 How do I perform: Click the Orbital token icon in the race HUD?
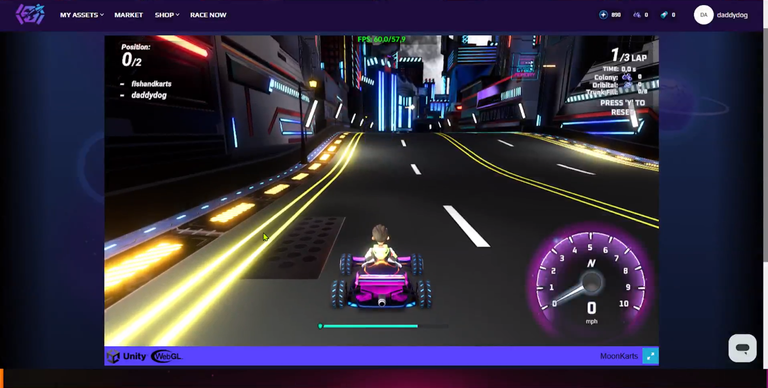tap(628, 85)
